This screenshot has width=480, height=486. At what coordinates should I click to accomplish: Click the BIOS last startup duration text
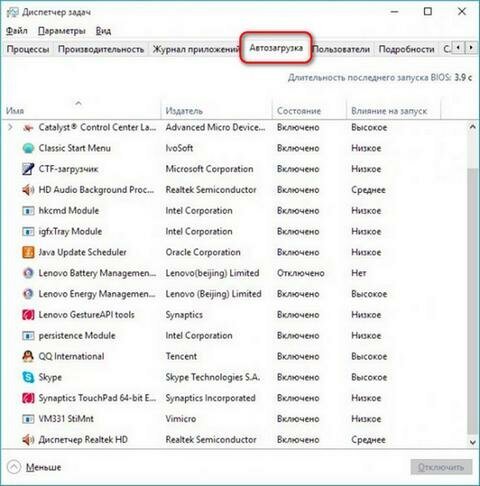coord(380,78)
